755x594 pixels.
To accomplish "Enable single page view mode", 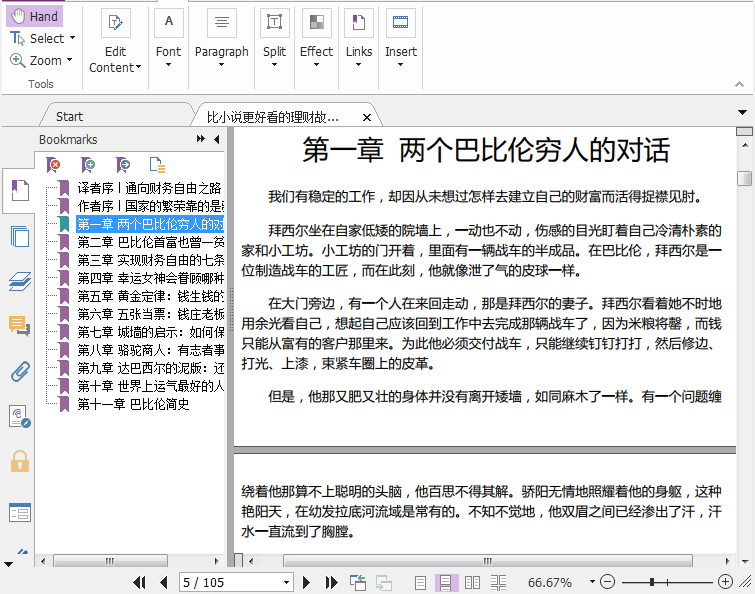I will (x=421, y=582).
